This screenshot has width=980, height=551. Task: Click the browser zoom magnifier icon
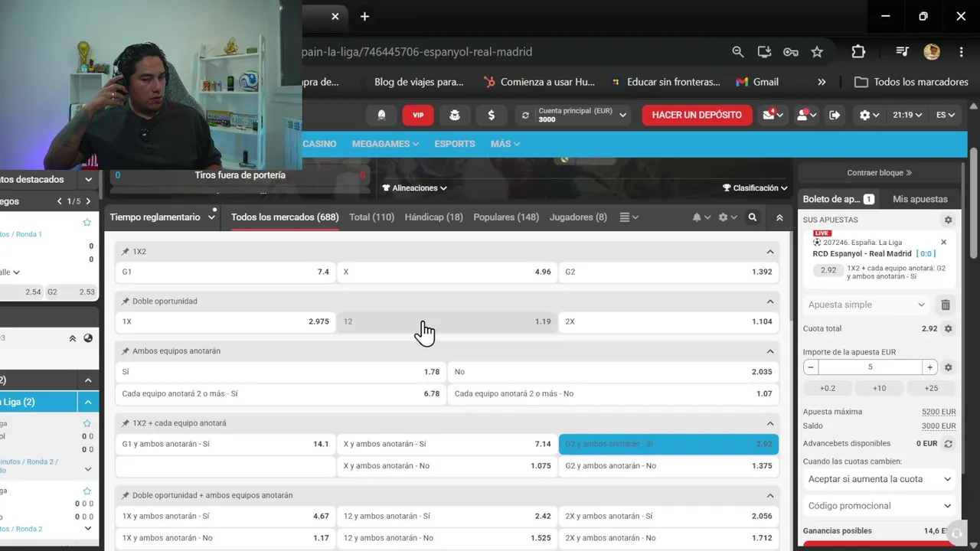[738, 52]
